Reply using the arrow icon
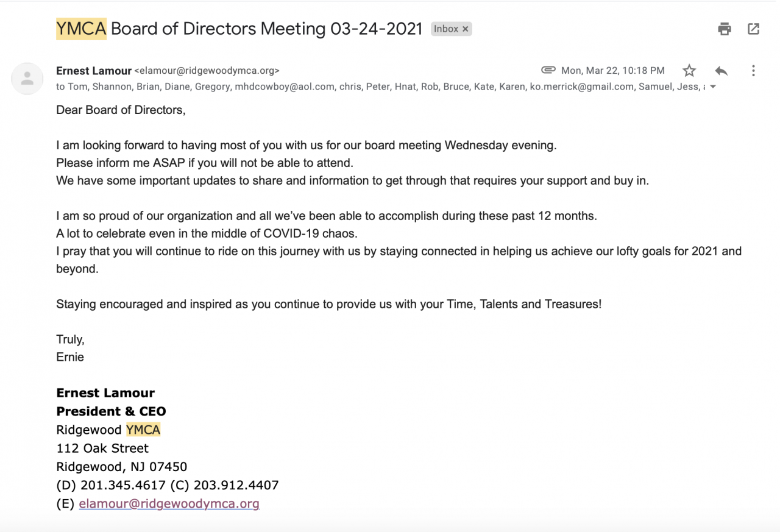Screen dimensions: 780x532 point(721,71)
